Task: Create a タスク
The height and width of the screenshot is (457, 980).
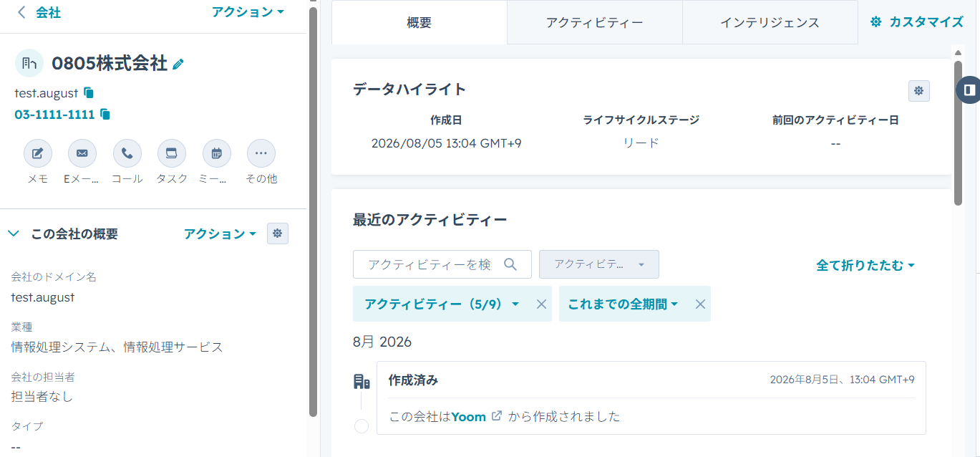Action: pos(172,153)
